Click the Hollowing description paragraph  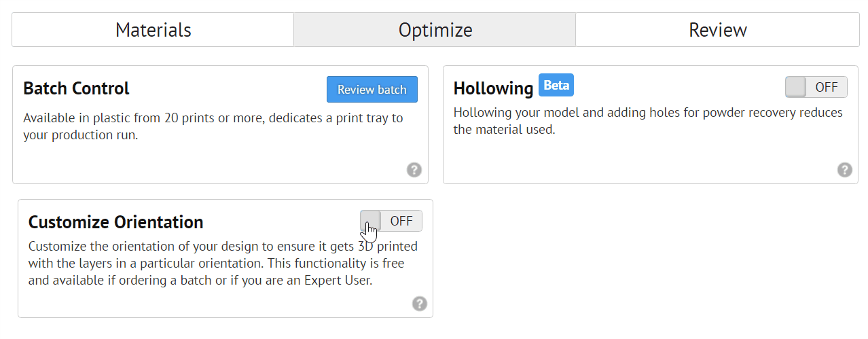pyautogui.click(x=648, y=120)
